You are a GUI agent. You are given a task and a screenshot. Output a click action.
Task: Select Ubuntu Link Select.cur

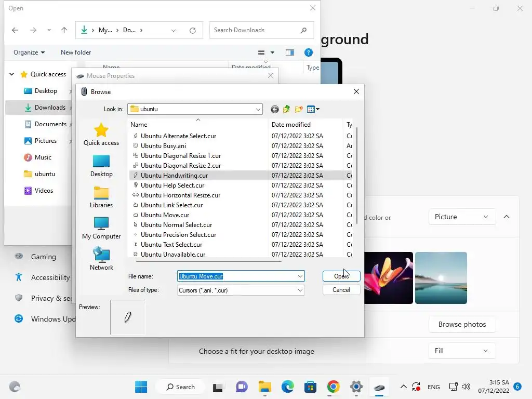point(171,205)
